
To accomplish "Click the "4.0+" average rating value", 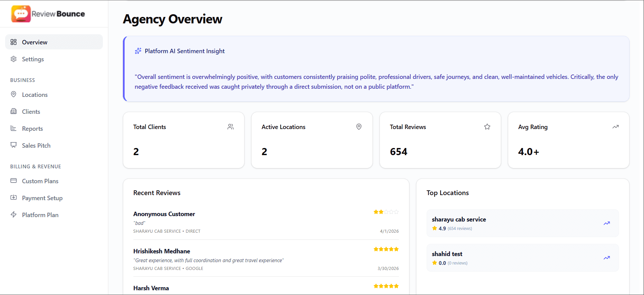I will [529, 151].
